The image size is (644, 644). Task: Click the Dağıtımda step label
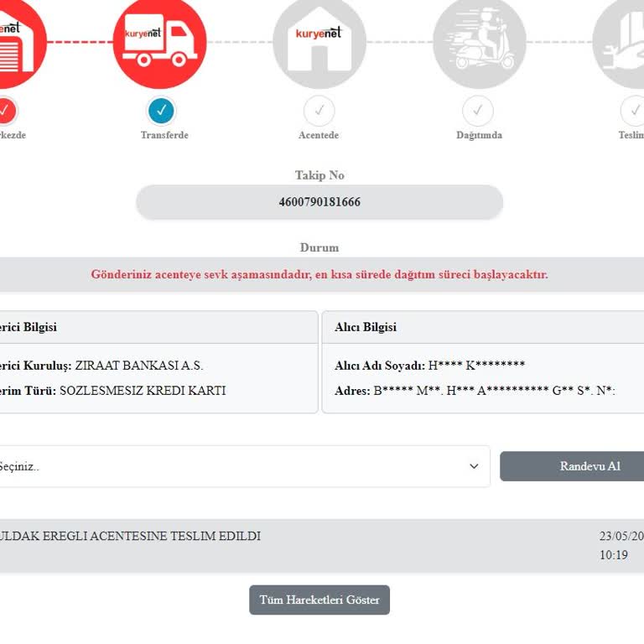(480, 135)
